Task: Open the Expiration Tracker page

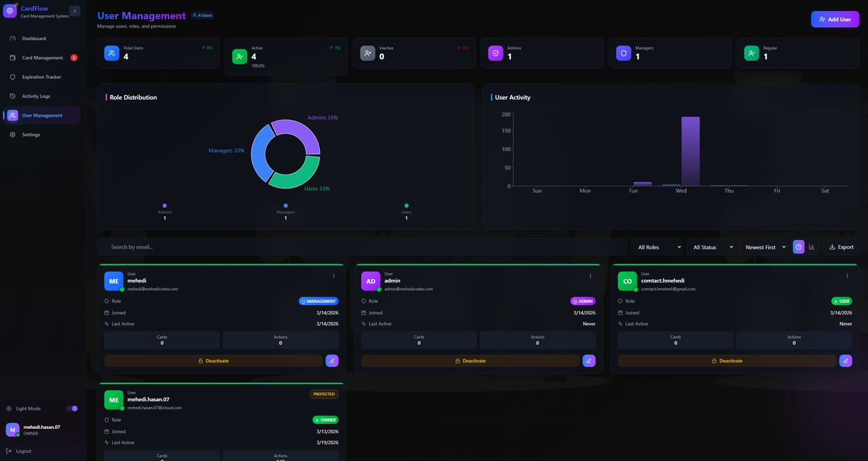Action: (x=41, y=77)
